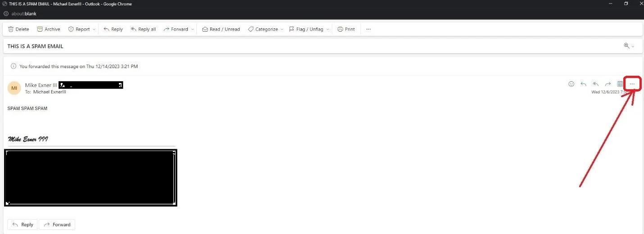Expand the Report dropdown arrow
This screenshot has height=234, width=644.
[x=94, y=29]
